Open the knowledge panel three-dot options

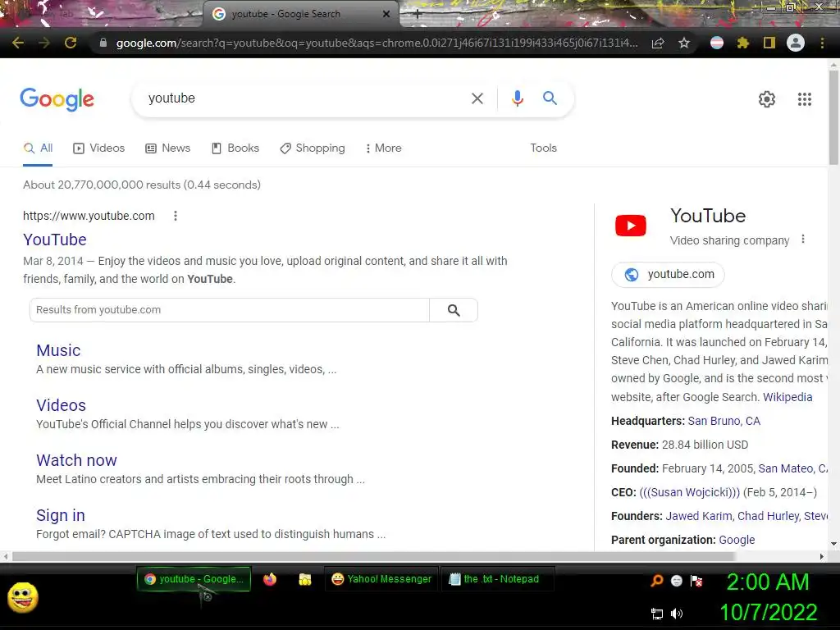pos(802,239)
